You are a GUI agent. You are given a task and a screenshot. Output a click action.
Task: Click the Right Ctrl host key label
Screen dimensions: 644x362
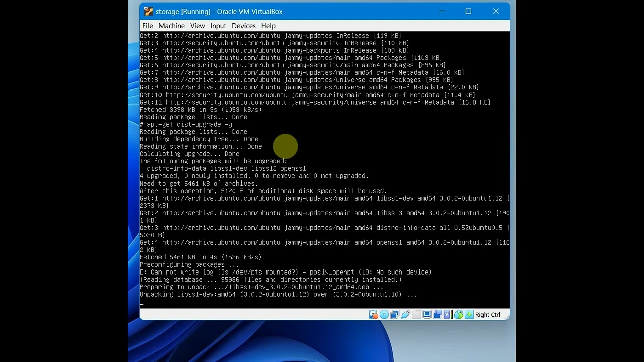point(488,315)
